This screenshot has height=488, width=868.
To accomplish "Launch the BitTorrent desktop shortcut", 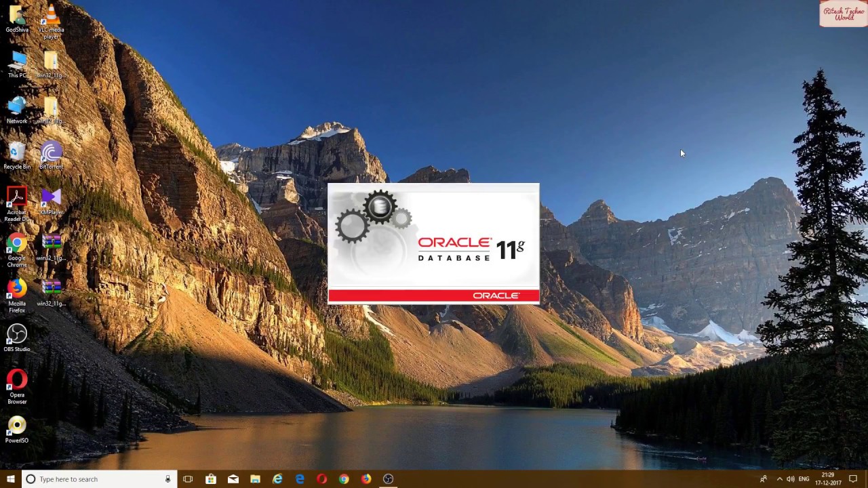I will click(x=51, y=157).
